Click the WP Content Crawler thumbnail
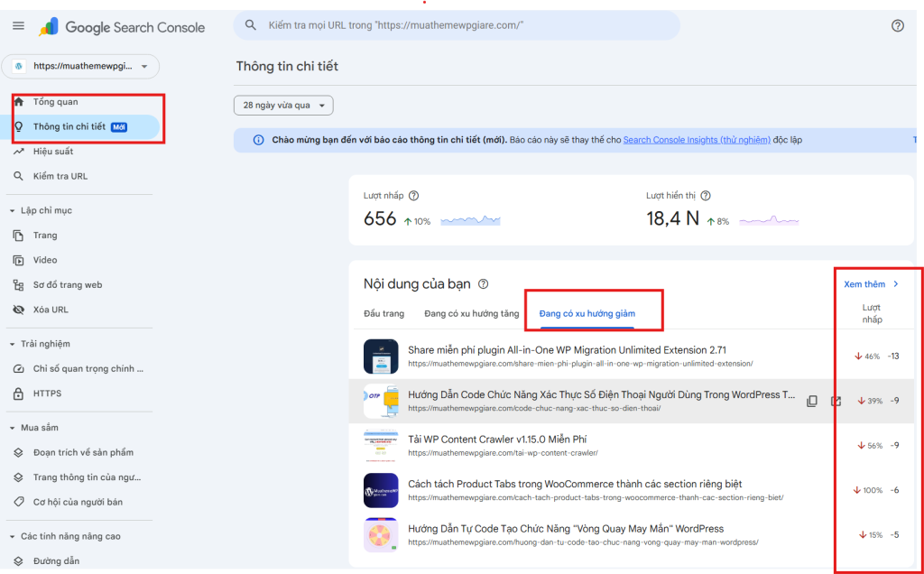Viewport: 924px width, 574px height. [x=381, y=446]
